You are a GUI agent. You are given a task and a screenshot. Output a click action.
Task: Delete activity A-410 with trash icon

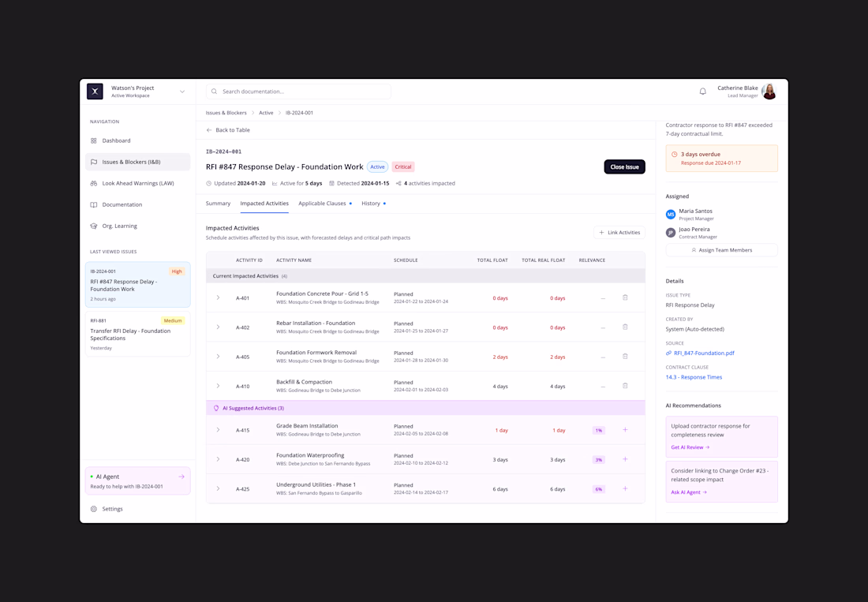(625, 386)
